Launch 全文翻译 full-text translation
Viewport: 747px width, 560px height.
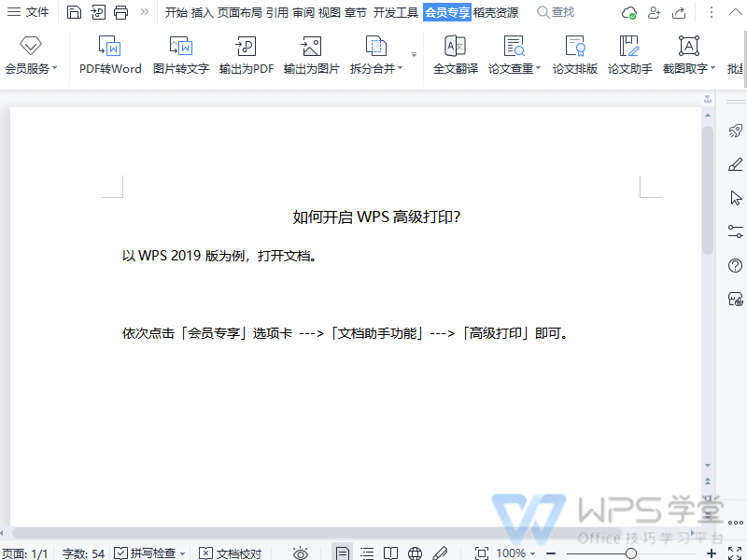[x=455, y=47]
